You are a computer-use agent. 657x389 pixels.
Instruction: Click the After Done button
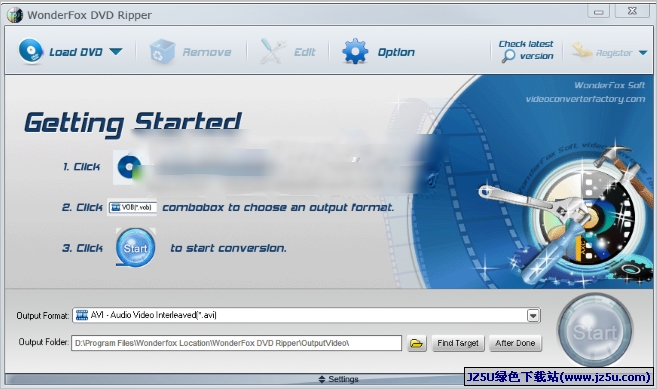[515, 343]
